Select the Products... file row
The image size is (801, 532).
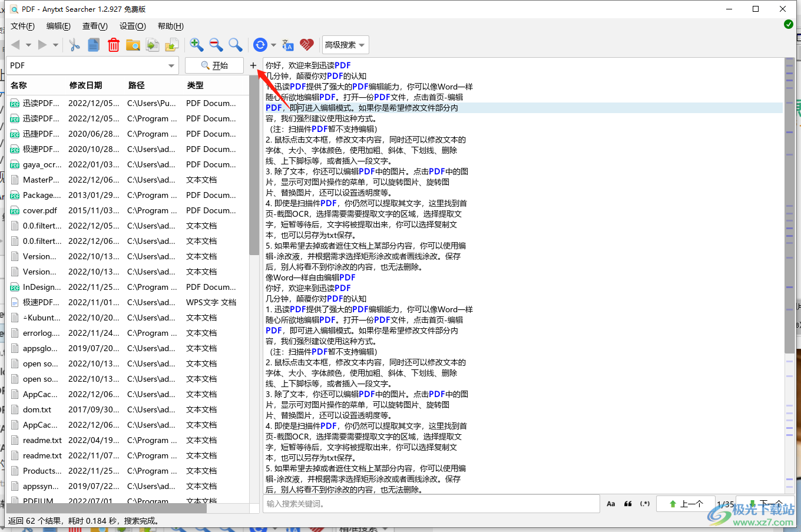[x=127, y=471]
